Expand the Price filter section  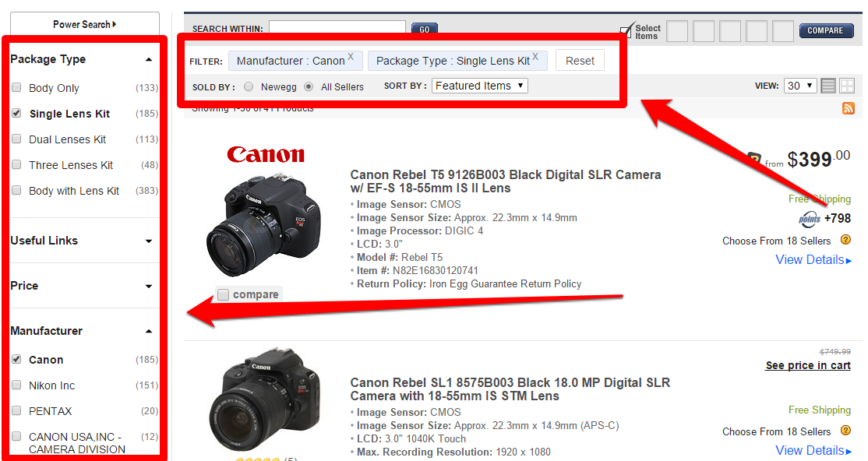[148, 286]
